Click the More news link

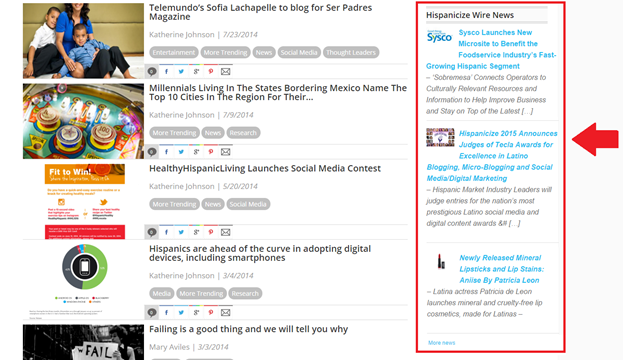click(x=441, y=343)
